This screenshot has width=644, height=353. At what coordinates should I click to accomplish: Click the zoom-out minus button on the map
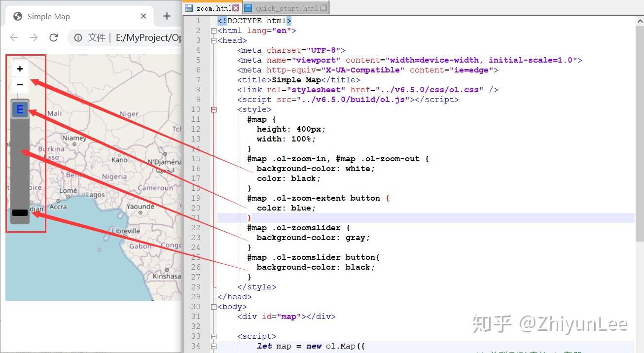point(20,84)
